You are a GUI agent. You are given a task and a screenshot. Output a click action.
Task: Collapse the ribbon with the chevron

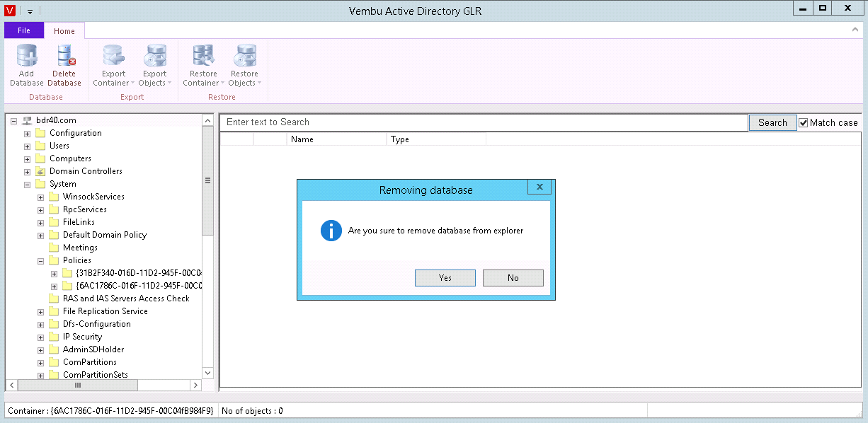point(855,30)
